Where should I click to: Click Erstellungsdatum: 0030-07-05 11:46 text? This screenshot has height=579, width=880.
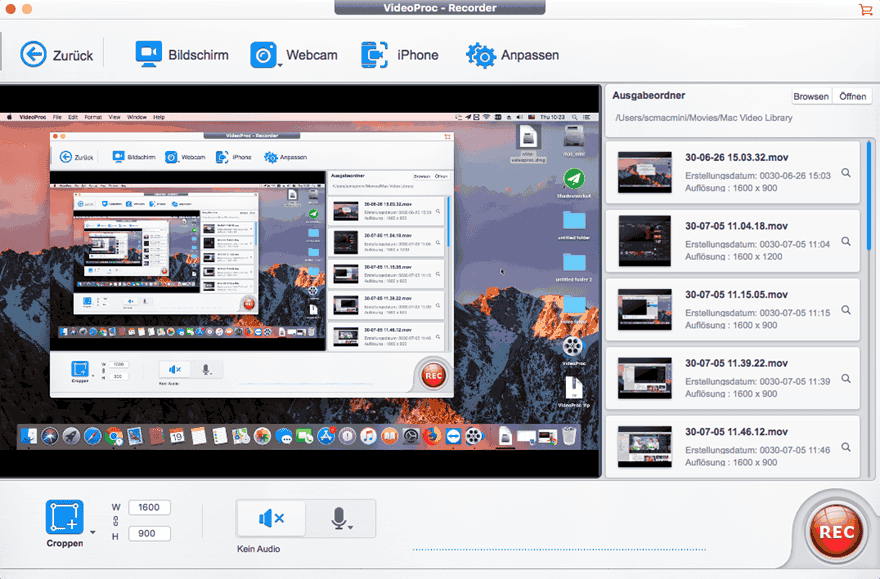758,450
